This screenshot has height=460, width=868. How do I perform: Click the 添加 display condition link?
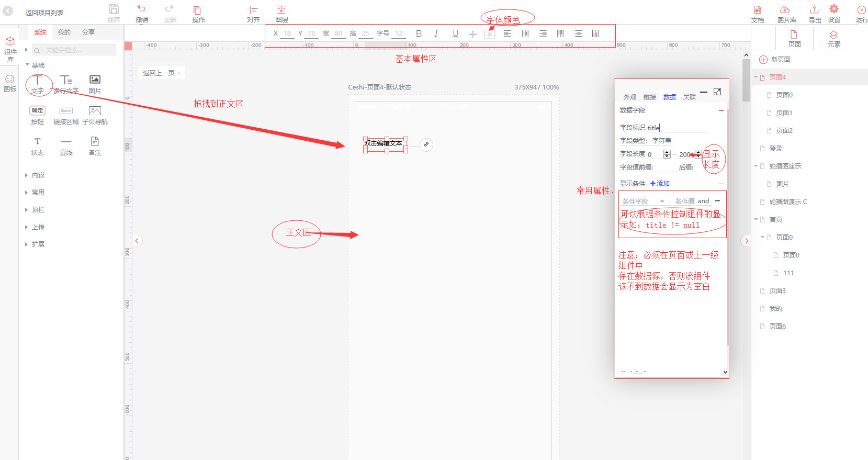(660, 184)
